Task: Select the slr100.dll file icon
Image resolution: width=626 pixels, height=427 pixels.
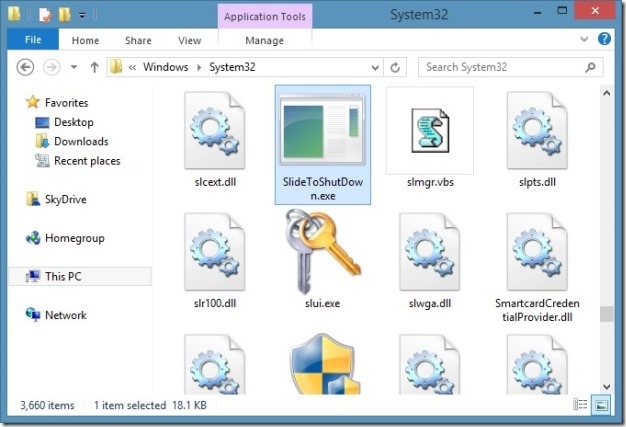Action: [215, 252]
